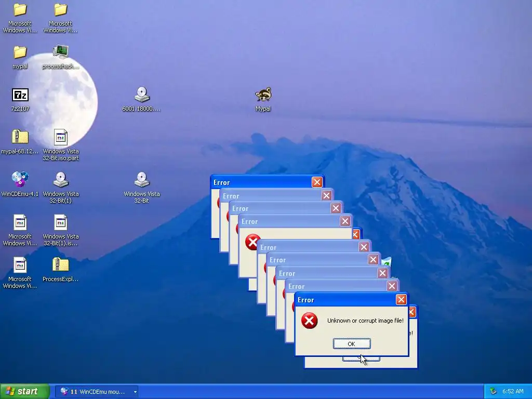
Task: Close the front Error dialog with X
Action: 401,300
